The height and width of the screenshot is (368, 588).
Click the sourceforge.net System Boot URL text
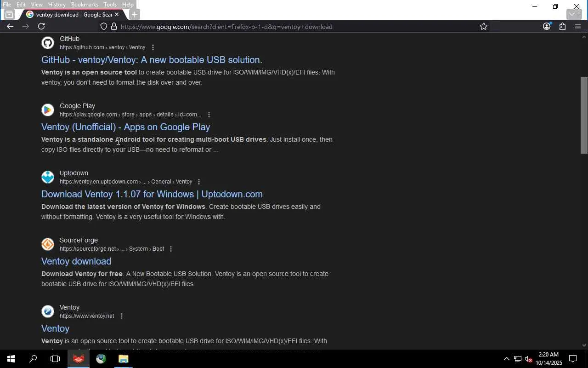tap(112, 249)
